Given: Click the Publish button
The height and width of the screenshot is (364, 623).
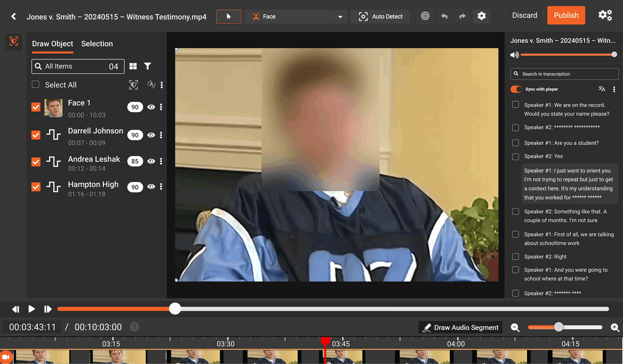Looking at the screenshot, I should coord(566,16).
